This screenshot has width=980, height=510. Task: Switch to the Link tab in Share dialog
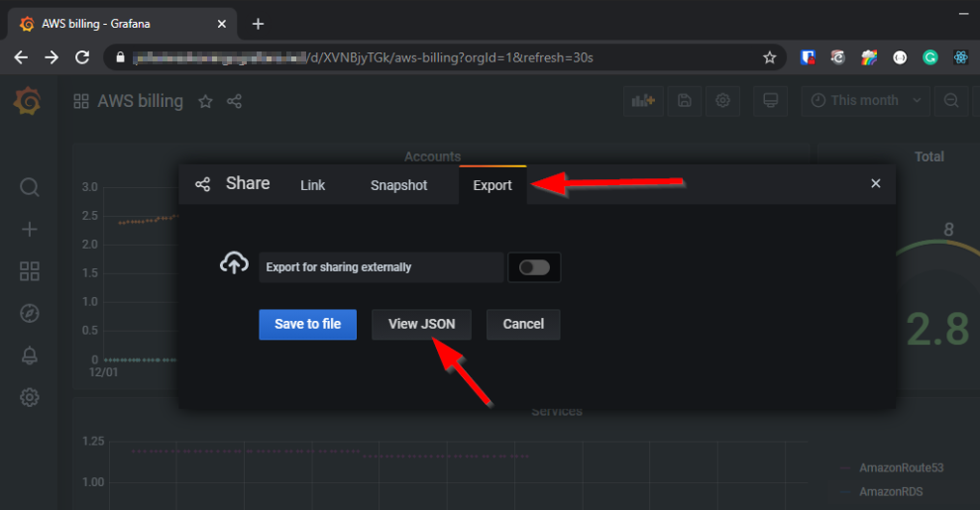click(312, 185)
